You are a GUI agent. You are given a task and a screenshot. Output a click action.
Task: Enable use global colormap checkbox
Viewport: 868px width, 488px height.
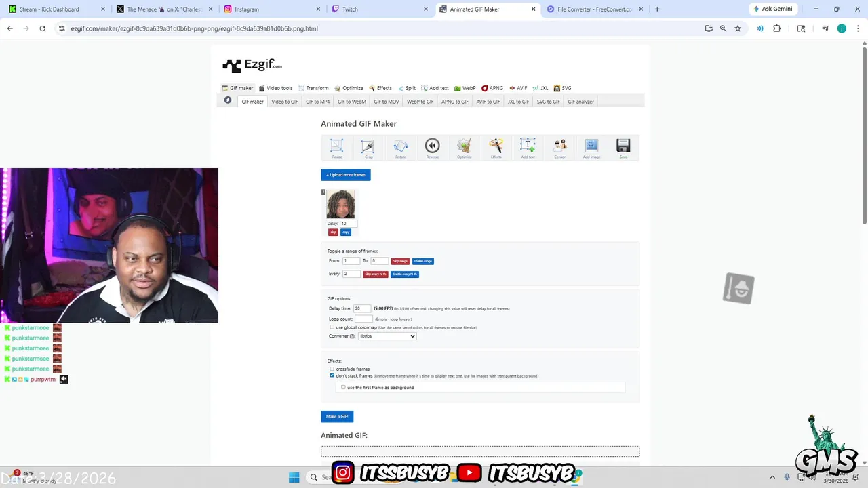(x=332, y=327)
